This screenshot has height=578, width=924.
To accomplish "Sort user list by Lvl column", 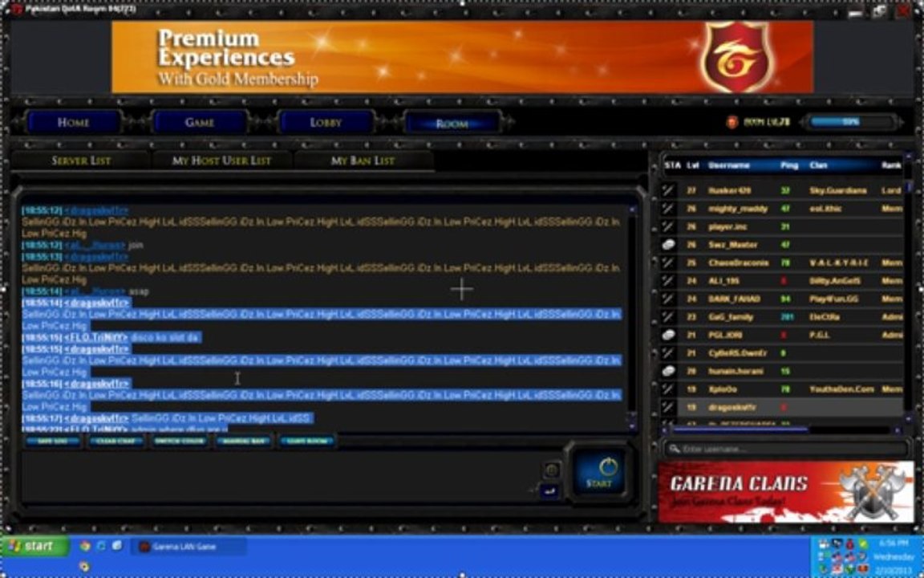I will tap(692, 165).
